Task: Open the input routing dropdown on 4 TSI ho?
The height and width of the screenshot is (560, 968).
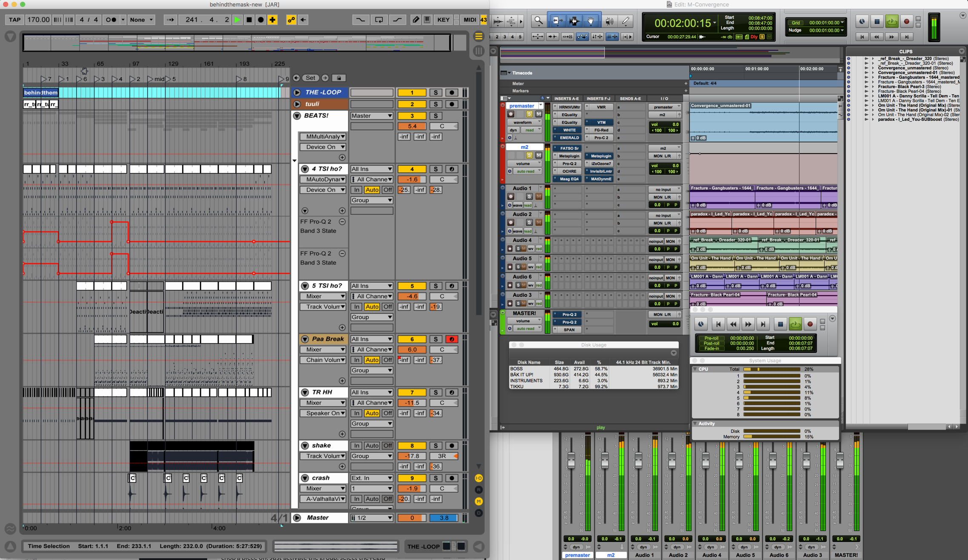Action: [x=371, y=169]
